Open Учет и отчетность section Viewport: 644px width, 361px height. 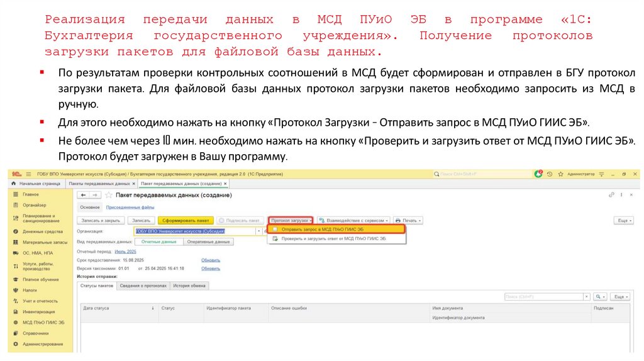[x=40, y=301]
